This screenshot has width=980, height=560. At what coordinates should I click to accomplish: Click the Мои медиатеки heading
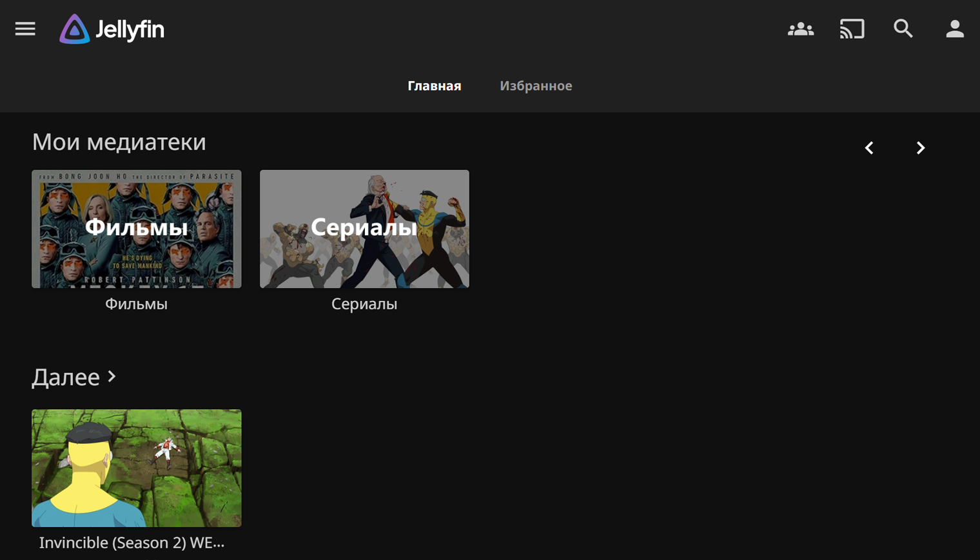(119, 142)
